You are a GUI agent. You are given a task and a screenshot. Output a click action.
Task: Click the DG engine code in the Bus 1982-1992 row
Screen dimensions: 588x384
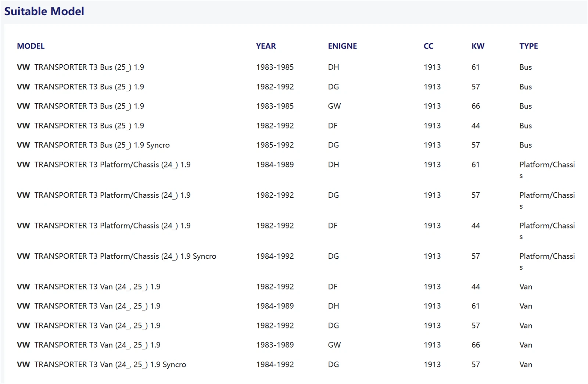coord(333,87)
